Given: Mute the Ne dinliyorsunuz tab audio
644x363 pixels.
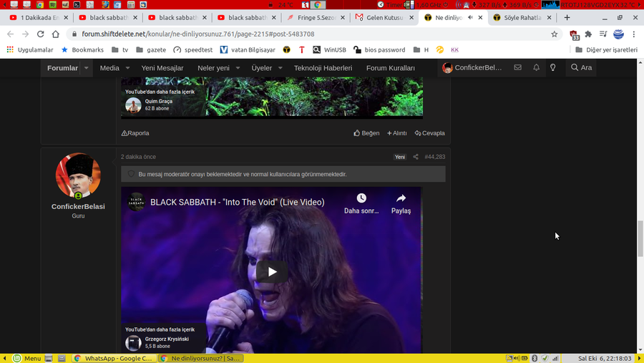Looking at the screenshot, I should click(470, 17).
